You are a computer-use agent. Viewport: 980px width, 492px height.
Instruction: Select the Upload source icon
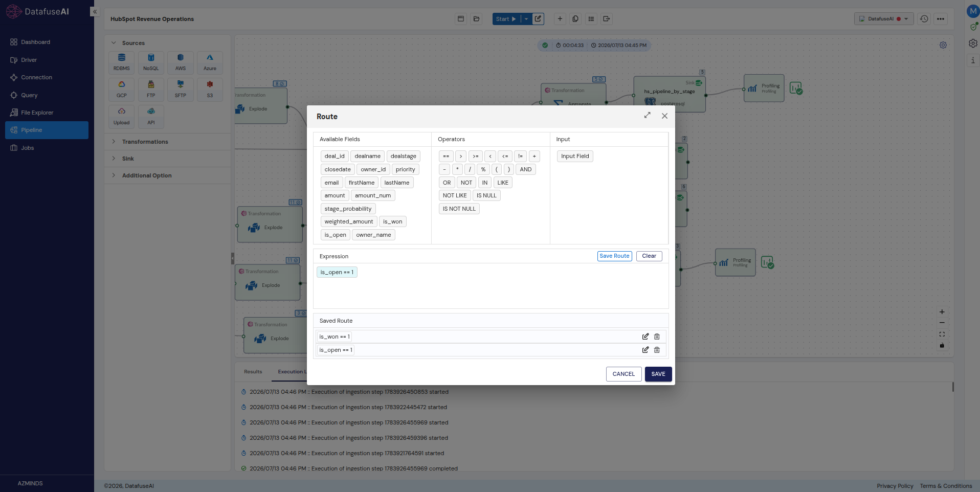pyautogui.click(x=122, y=117)
